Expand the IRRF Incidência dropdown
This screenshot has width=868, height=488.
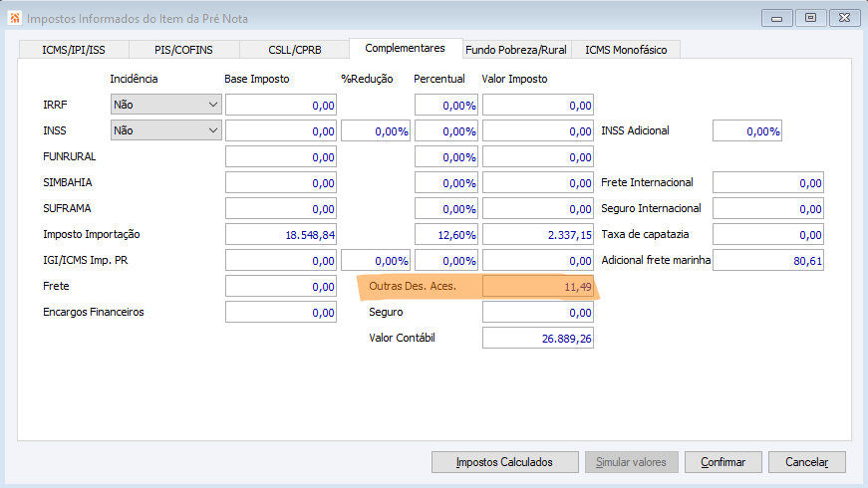coord(166,105)
